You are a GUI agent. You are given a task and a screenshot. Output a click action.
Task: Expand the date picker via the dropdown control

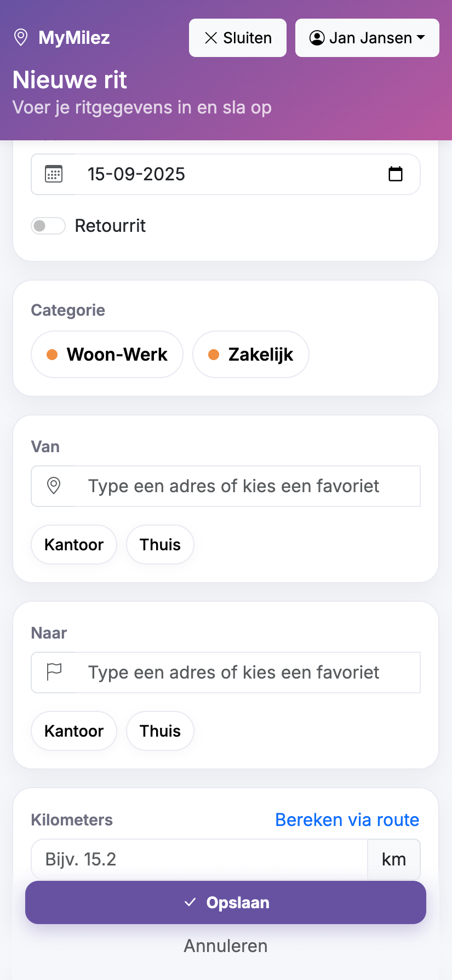(397, 174)
